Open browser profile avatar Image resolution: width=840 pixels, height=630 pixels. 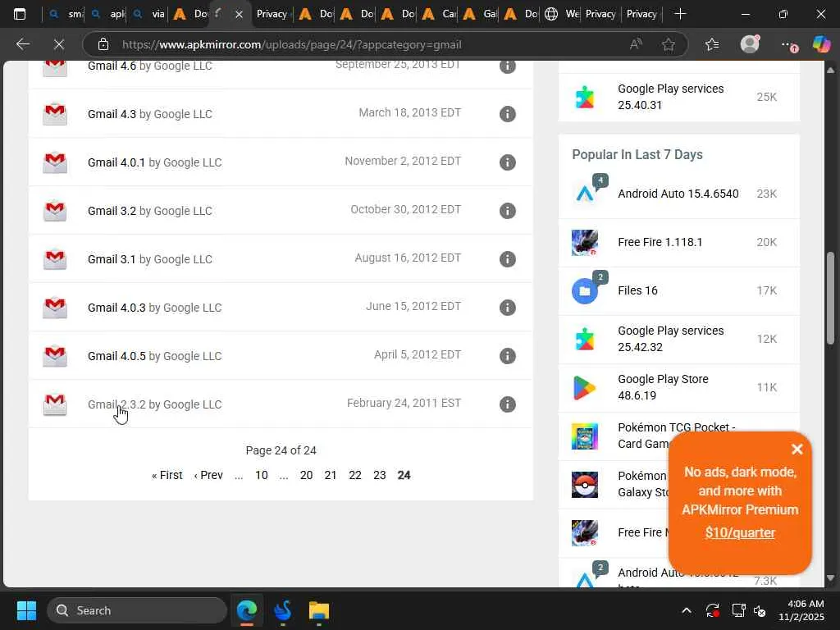(x=750, y=44)
